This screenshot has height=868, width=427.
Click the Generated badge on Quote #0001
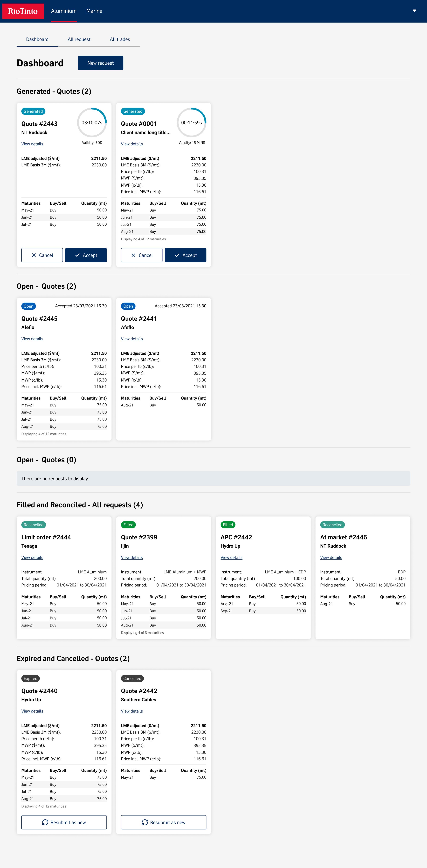tap(133, 112)
